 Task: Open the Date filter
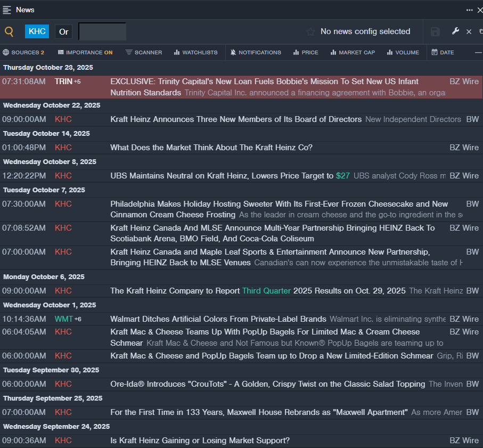pyautogui.click(x=443, y=52)
